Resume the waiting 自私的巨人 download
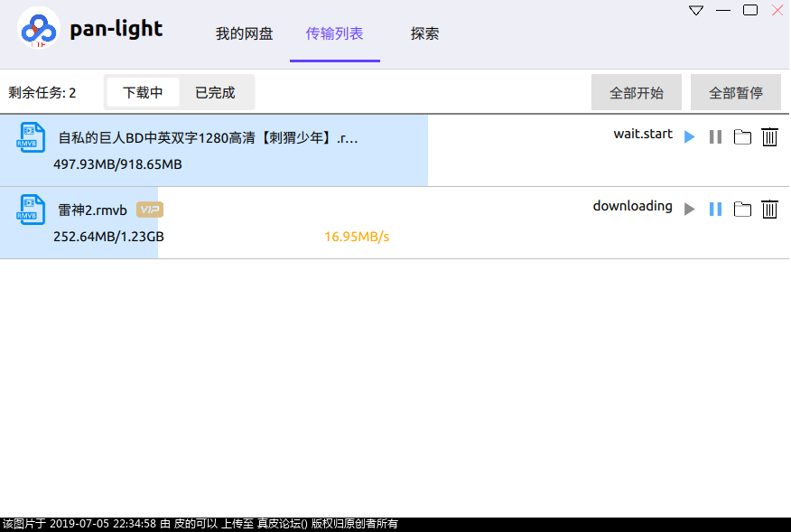This screenshot has height=532, width=791. pyautogui.click(x=689, y=136)
